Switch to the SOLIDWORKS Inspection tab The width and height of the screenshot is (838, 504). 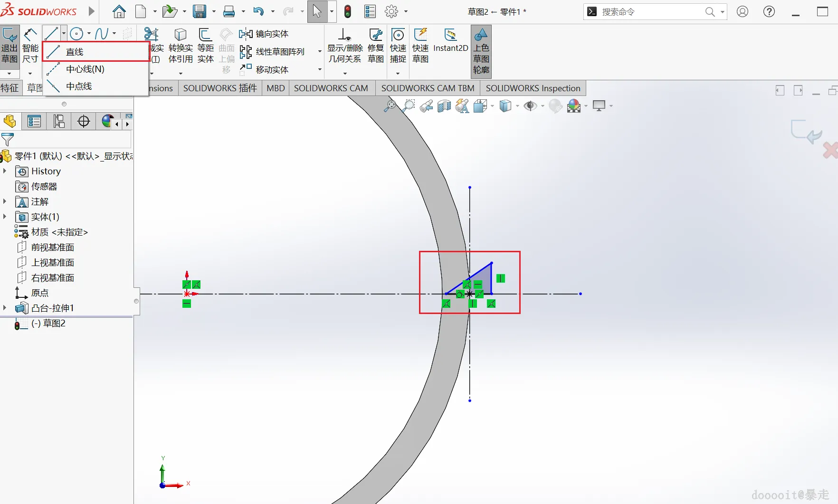click(x=533, y=88)
